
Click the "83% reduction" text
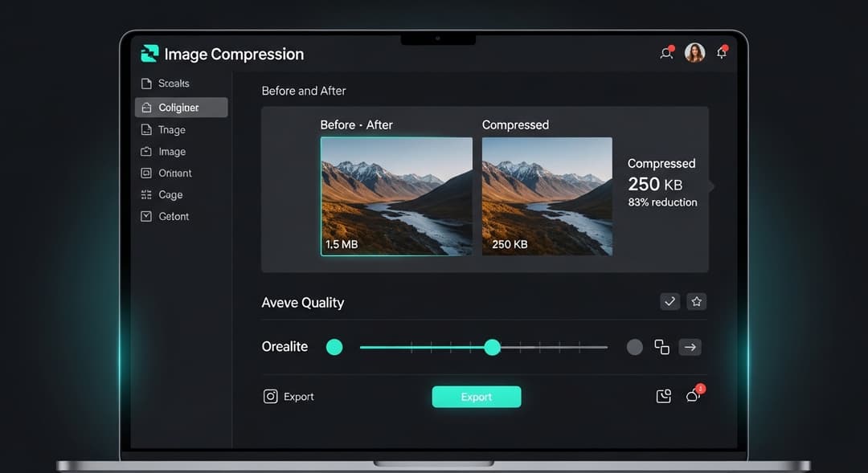pos(662,202)
